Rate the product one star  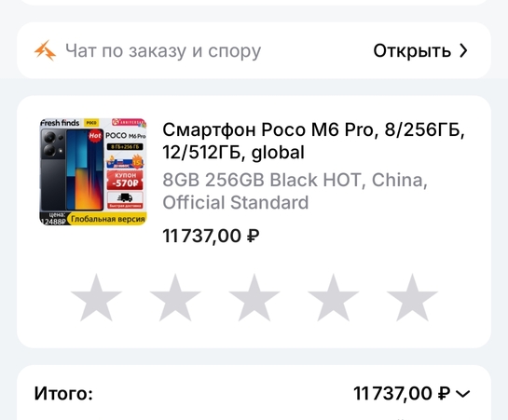point(96,298)
